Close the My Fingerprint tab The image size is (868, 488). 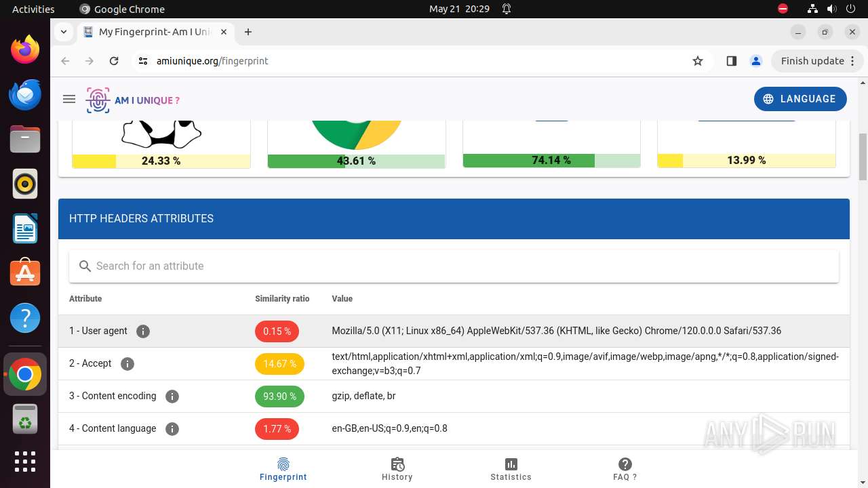[224, 32]
